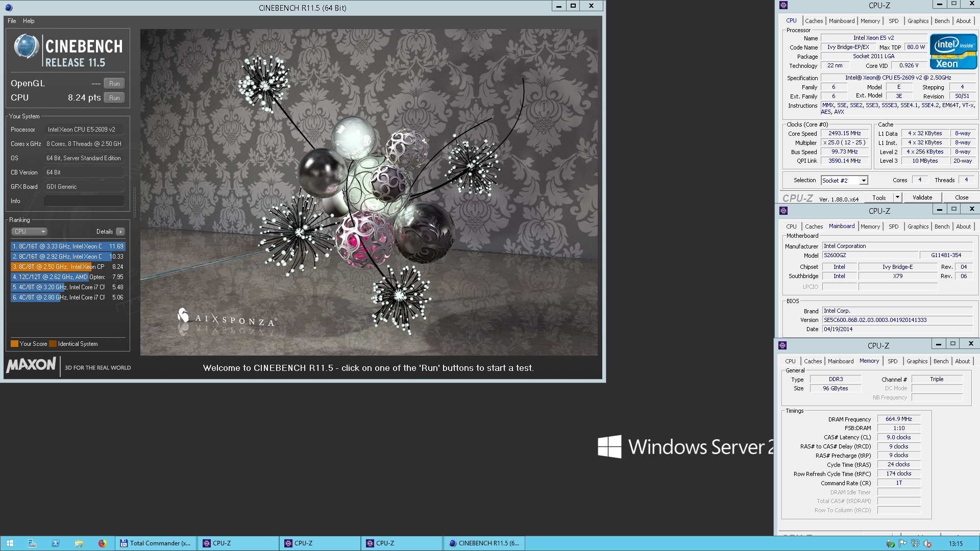Open the Help menu in CINEBENCH
Image resolution: width=980 pixels, height=551 pixels.
click(x=29, y=21)
